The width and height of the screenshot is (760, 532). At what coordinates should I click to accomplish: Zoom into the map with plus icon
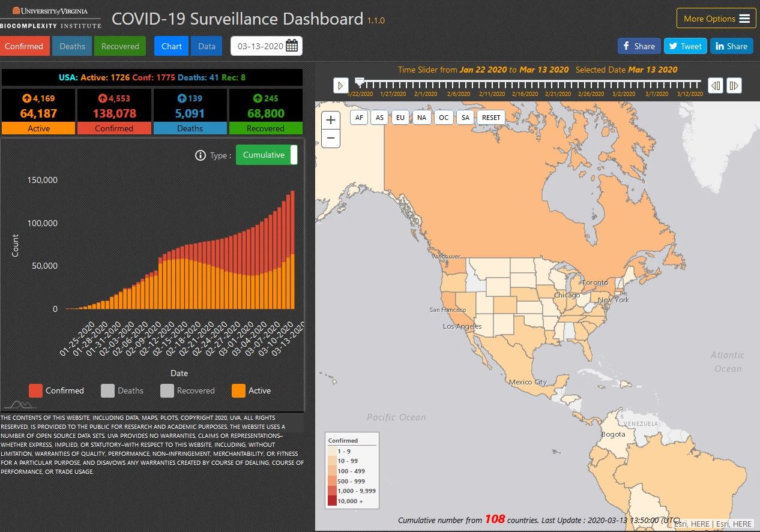[331, 120]
